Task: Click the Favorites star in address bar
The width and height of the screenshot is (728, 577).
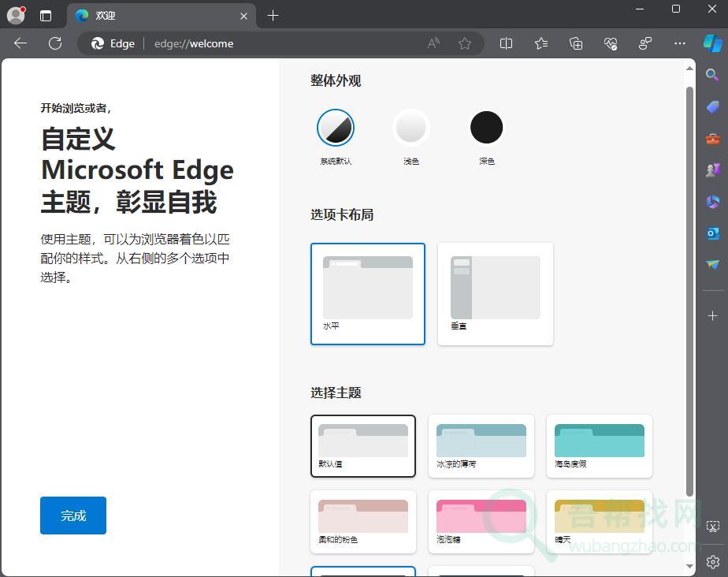Action: [x=465, y=43]
